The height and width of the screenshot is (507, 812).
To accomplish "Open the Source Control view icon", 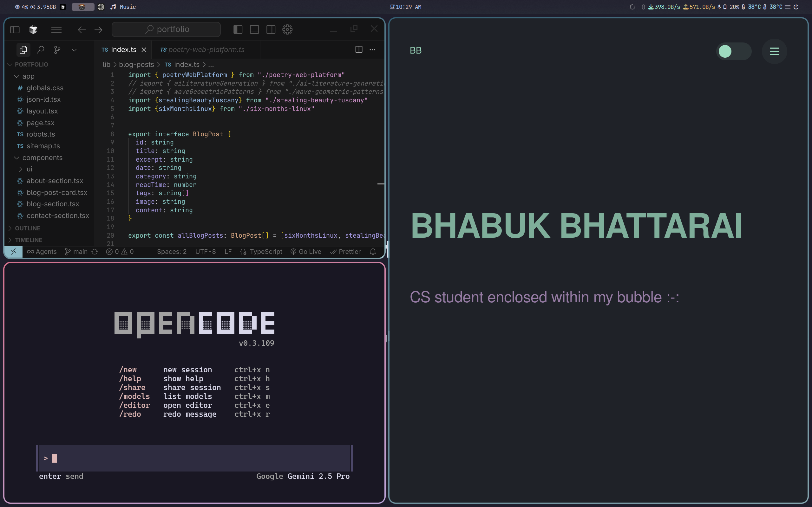I will pyautogui.click(x=57, y=50).
